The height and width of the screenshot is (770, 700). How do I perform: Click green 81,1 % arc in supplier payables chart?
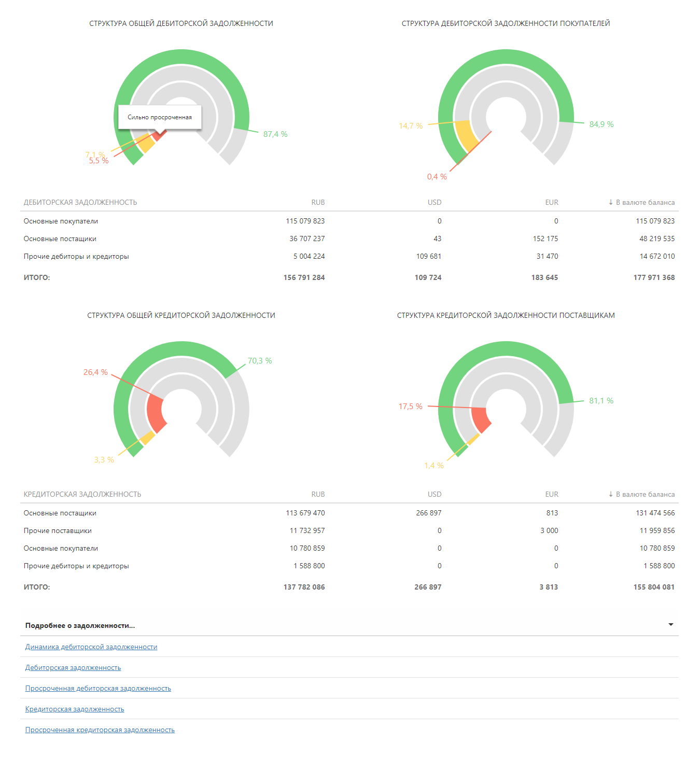coord(506,348)
